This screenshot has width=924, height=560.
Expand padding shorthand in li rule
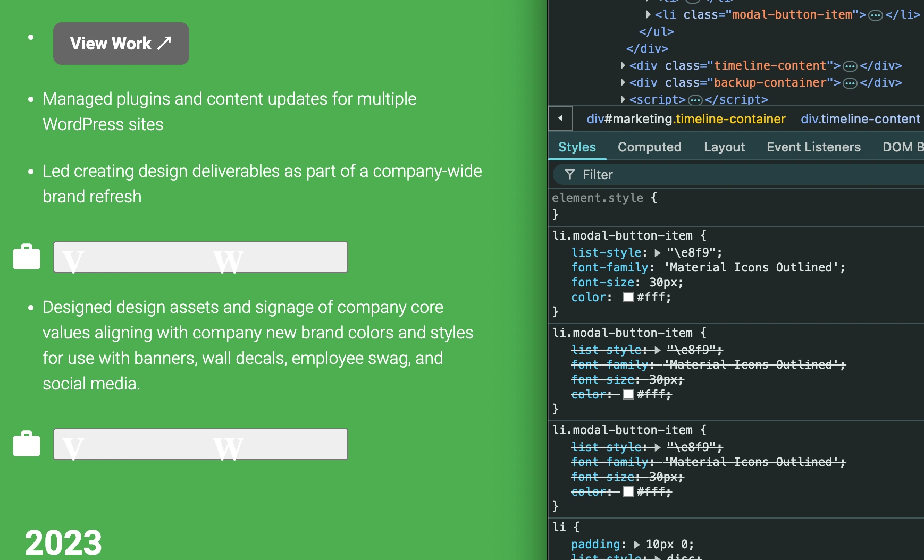(636, 545)
